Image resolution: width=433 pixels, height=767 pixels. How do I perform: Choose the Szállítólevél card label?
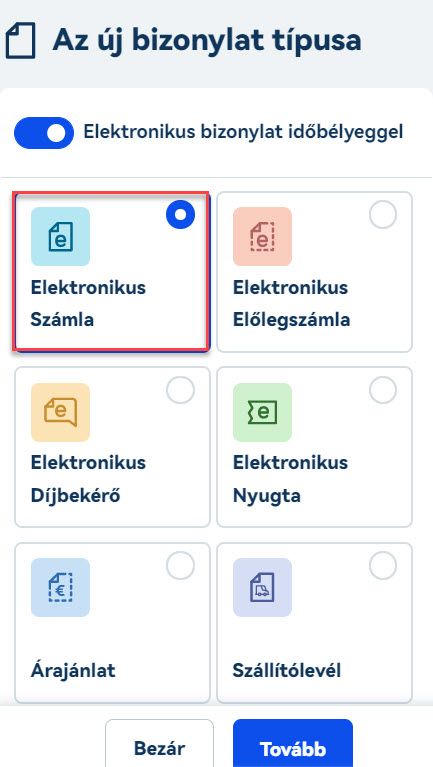[287, 670]
